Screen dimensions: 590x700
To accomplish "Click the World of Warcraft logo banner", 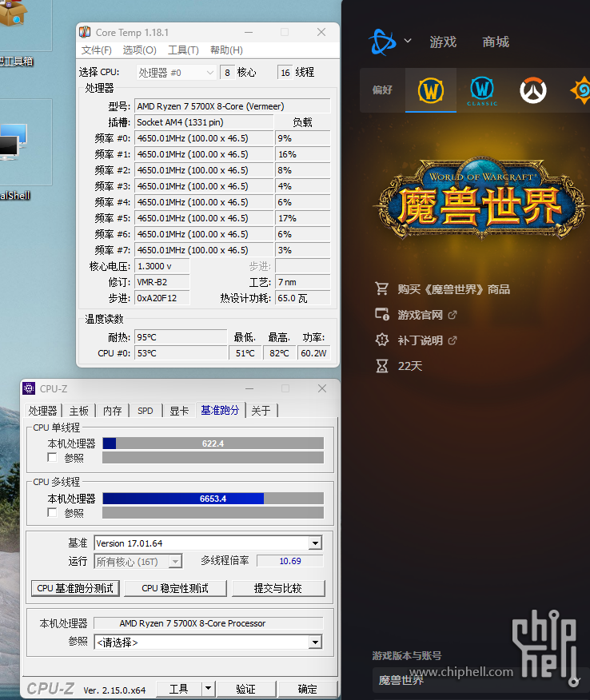I will pos(480,199).
